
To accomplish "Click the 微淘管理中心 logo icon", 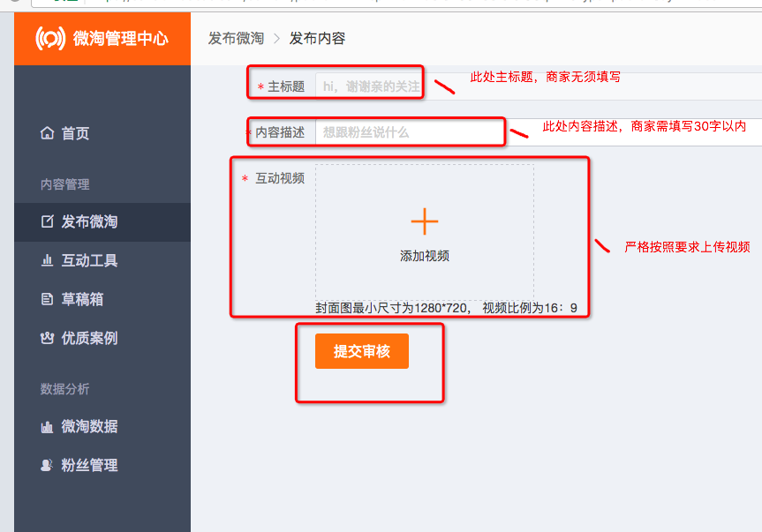I will [x=50, y=38].
